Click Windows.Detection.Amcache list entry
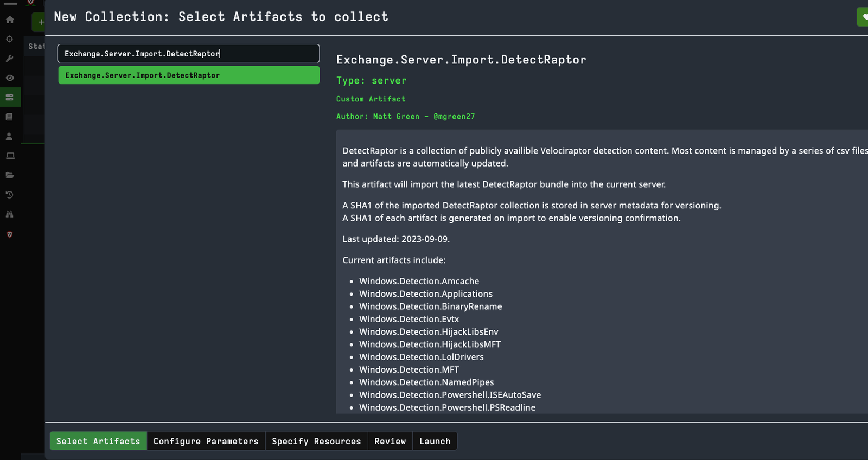The width and height of the screenshot is (868, 460). coord(419,281)
